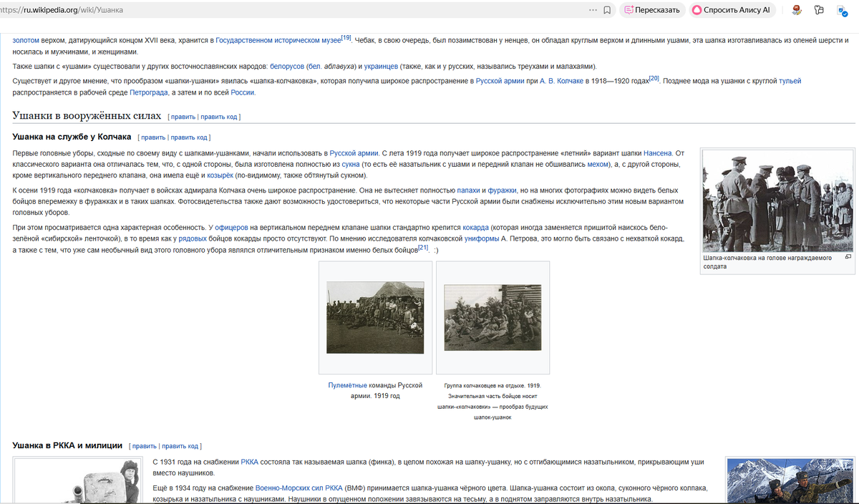
Task: Open the awarded soldier photo thumbnail
Action: (778, 201)
